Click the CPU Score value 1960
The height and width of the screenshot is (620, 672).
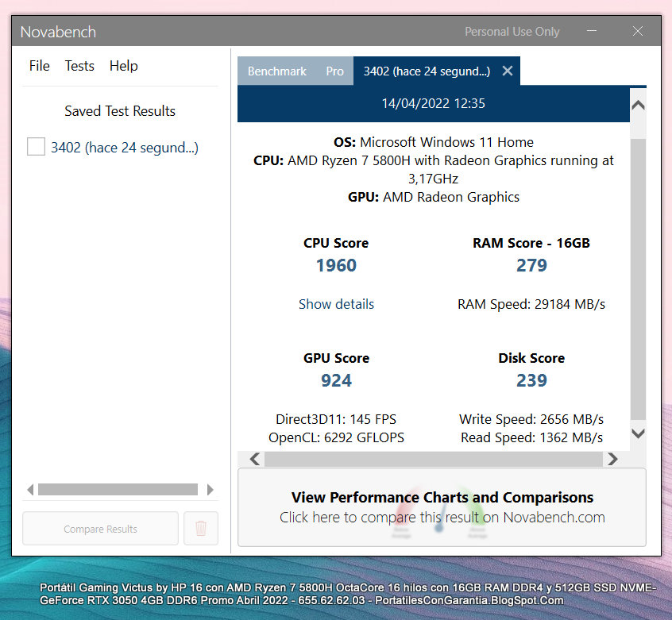336,265
